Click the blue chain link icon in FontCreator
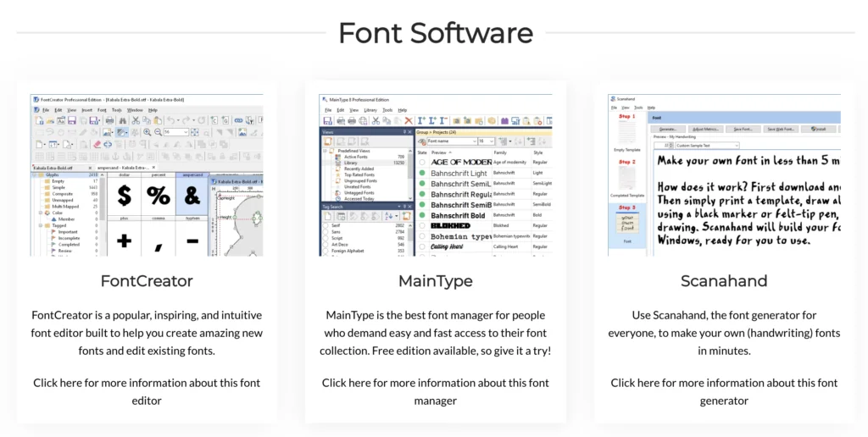Screen dimensions: 868x437 coord(238,120)
